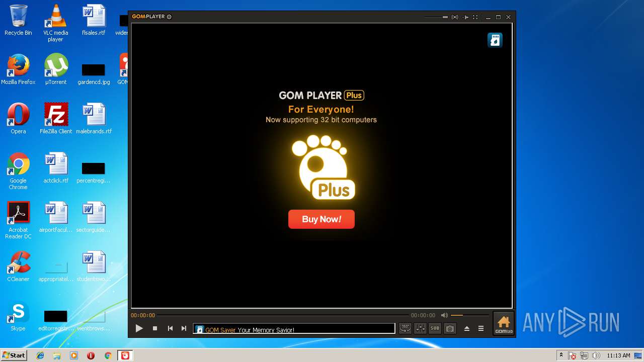
Task: Select the editorregistr... file on desktop
Action: tap(55, 320)
